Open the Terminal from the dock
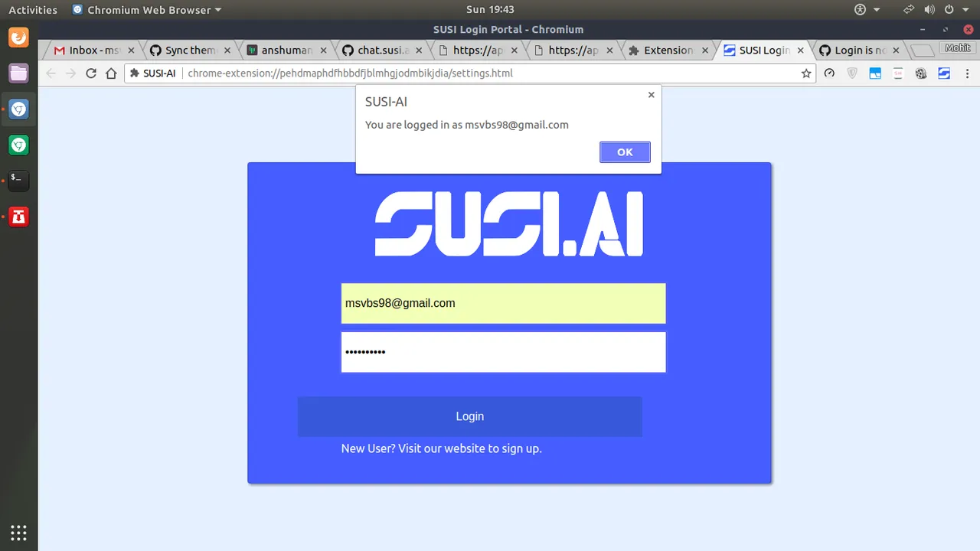The height and width of the screenshot is (551, 980). pos(18,181)
